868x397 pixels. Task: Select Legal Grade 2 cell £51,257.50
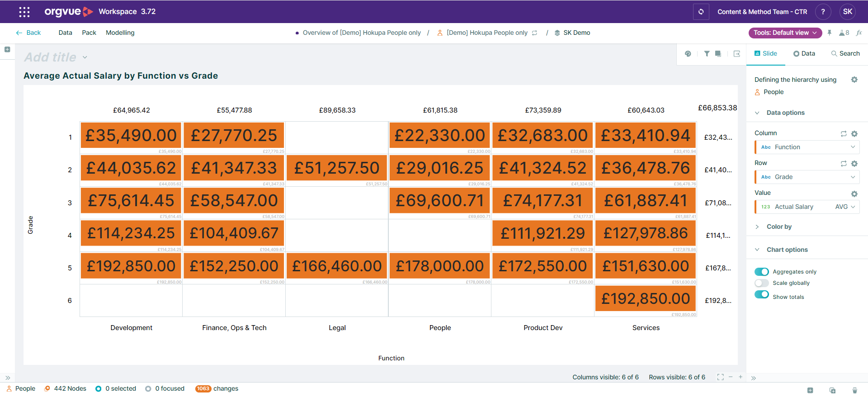[x=337, y=168]
